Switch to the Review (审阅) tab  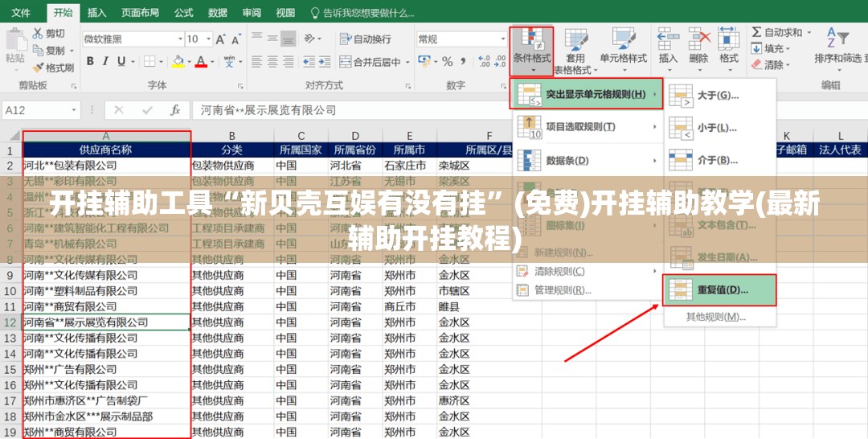coord(252,12)
